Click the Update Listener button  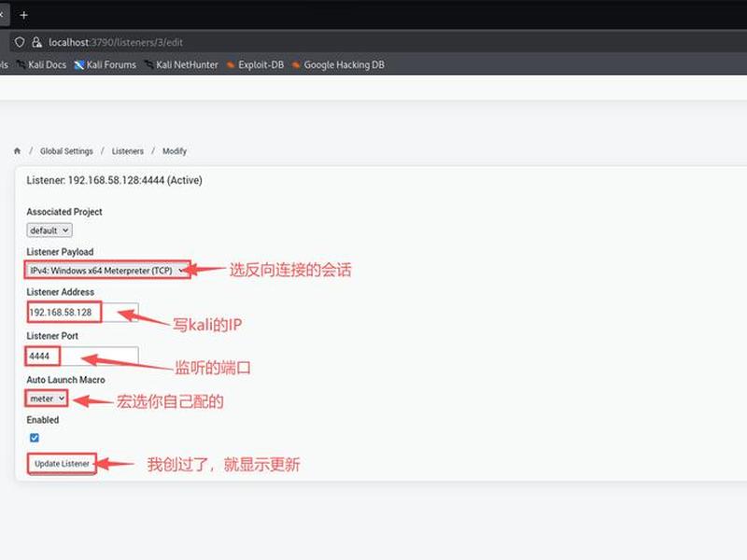[x=62, y=464]
